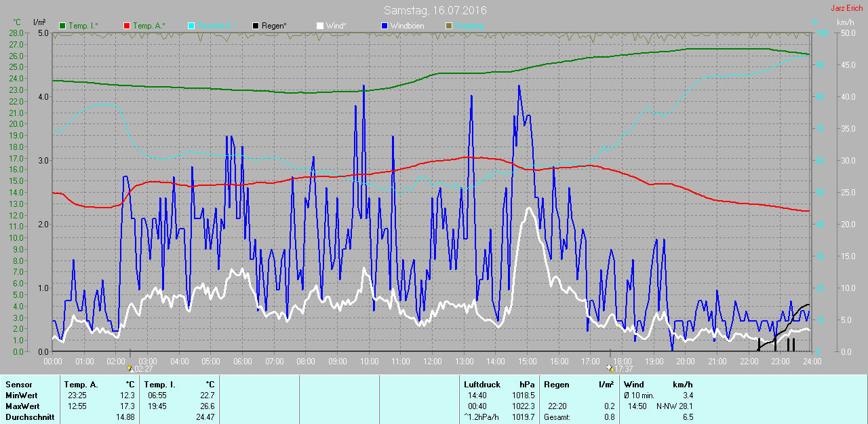Select the Durchschnitt row label
The image size is (868, 424).
(30, 417)
